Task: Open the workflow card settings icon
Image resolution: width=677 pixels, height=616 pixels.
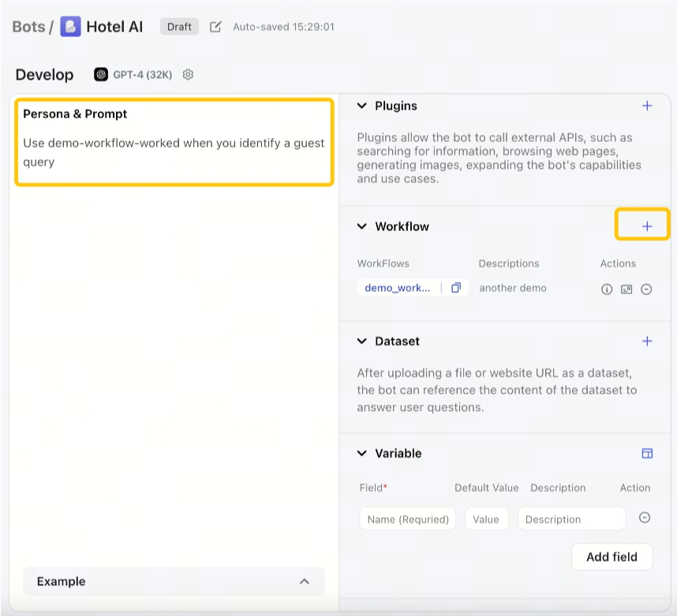Action: tap(627, 289)
